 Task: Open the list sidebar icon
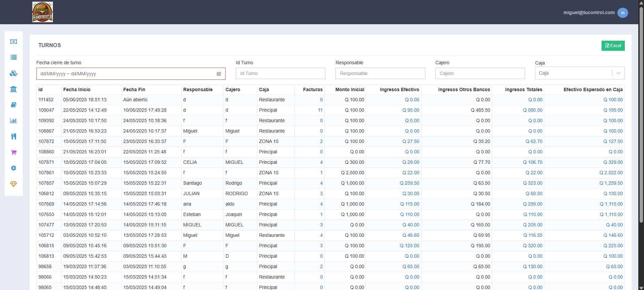point(13,58)
